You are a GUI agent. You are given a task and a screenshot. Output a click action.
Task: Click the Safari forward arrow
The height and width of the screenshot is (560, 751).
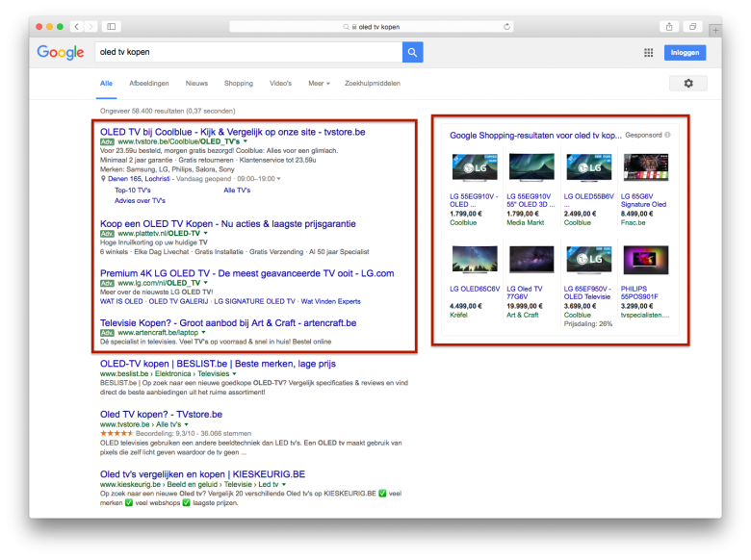[91, 27]
